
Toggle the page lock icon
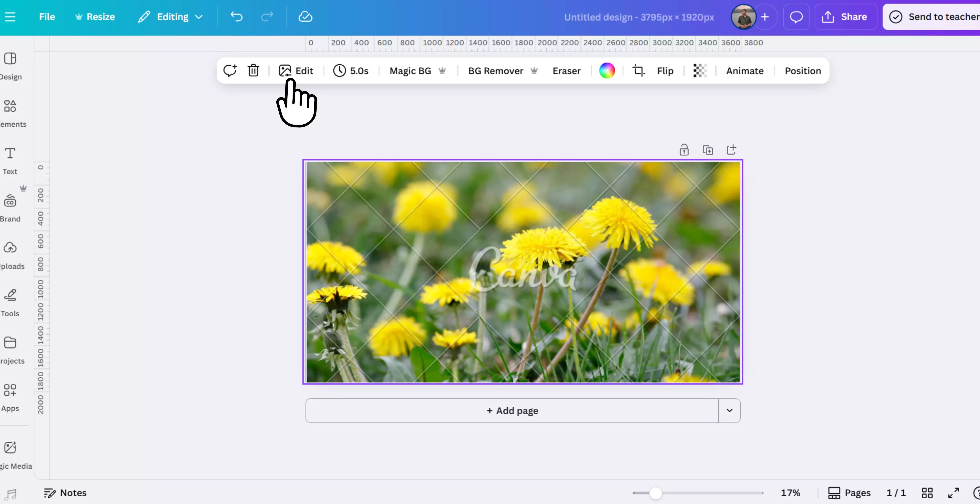[684, 150]
